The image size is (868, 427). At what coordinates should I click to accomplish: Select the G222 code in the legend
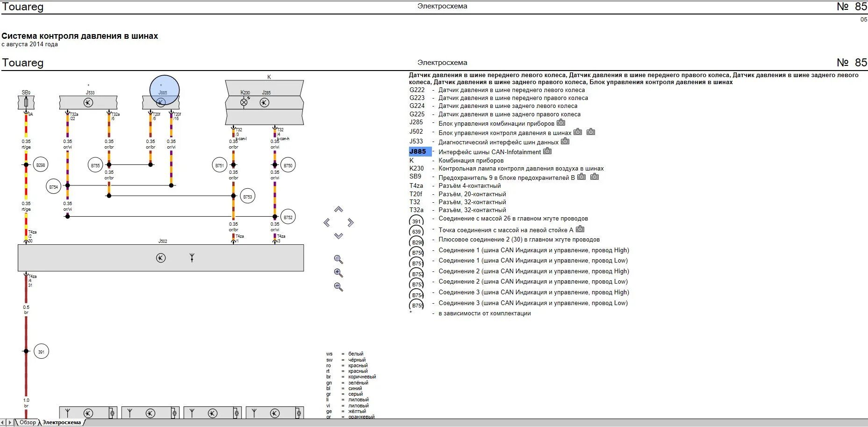[x=417, y=90]
